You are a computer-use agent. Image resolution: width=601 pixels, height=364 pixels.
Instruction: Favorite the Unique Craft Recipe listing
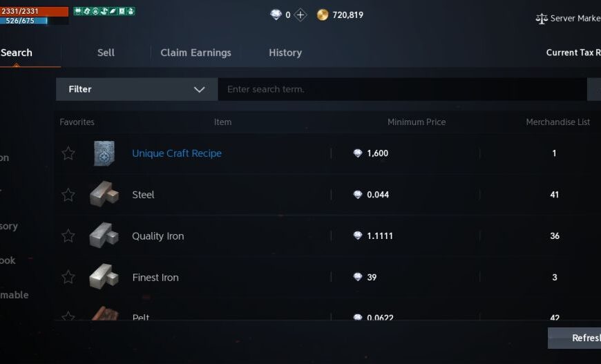68,153
